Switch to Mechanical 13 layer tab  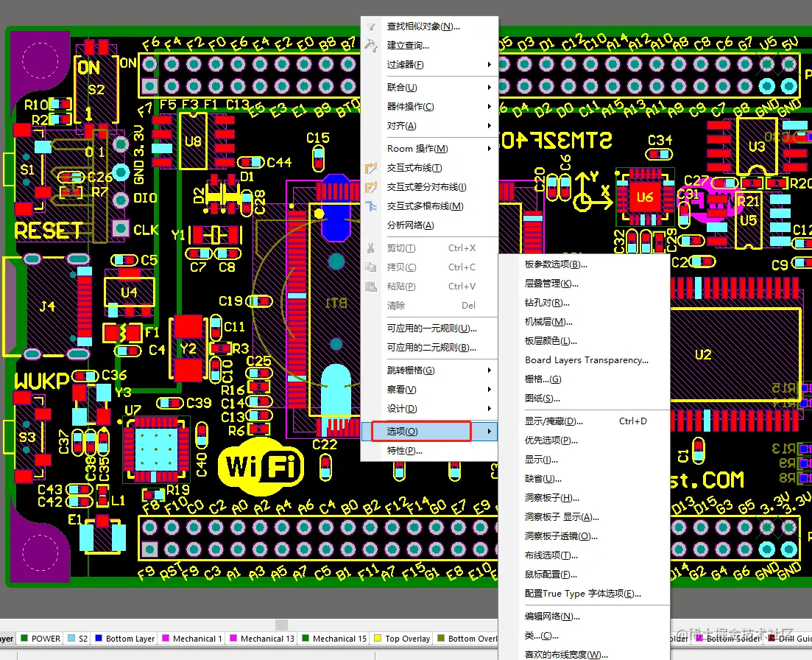tap(262, 639)
